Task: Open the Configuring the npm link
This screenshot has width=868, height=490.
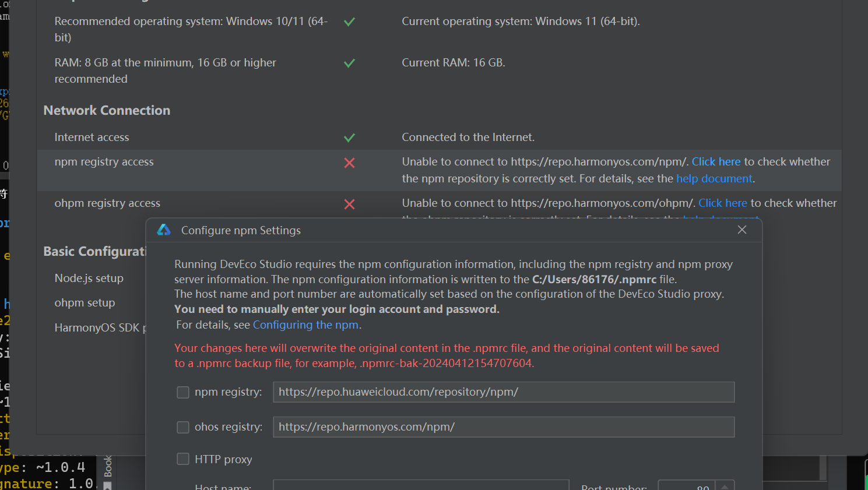Action: point(305,325)
